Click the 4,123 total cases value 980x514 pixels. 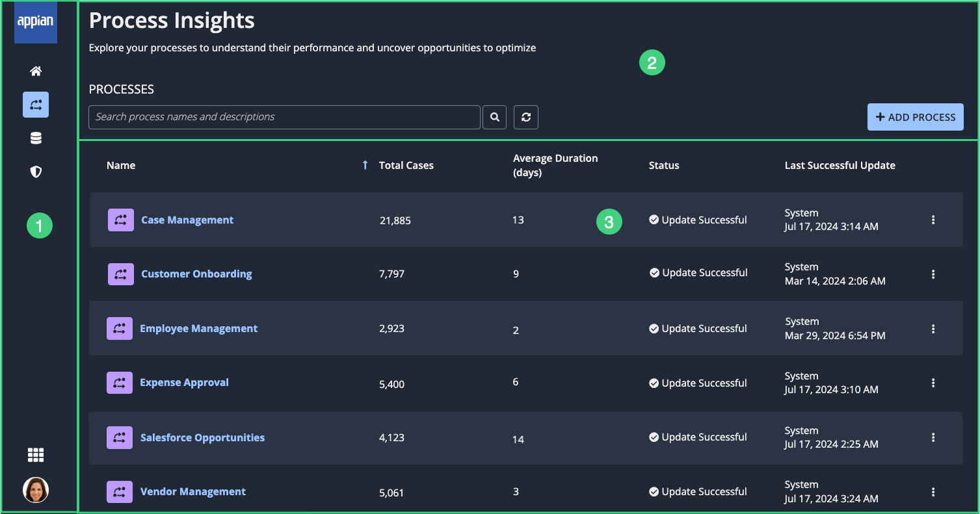pyautogui.click(x=391, y=437)
